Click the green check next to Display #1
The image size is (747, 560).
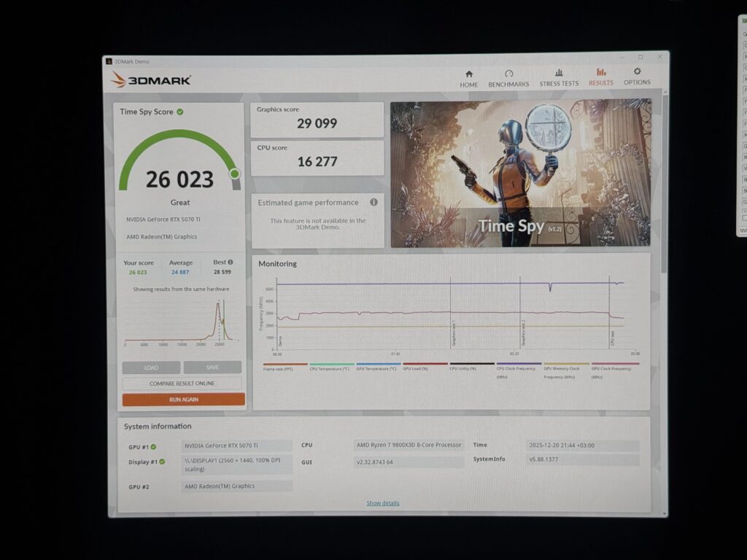point(162,462)
